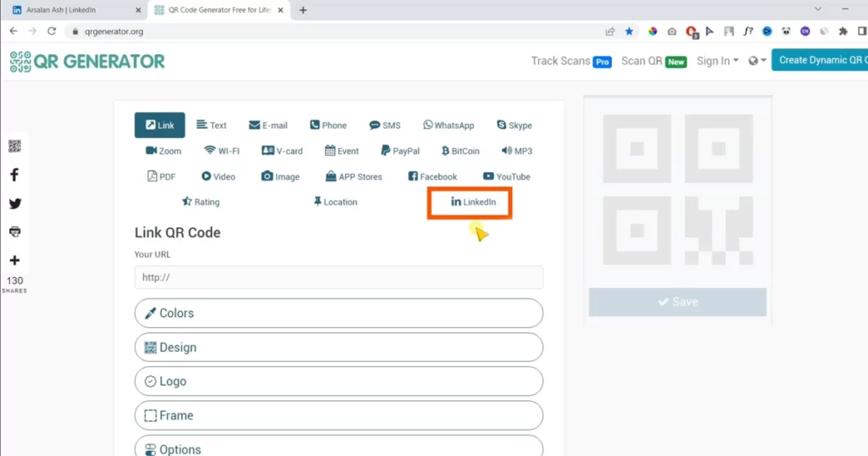This screenshot has height=456, width=868.
Task: Share on Twitter from the sidebar
Action: coord(14,203)
